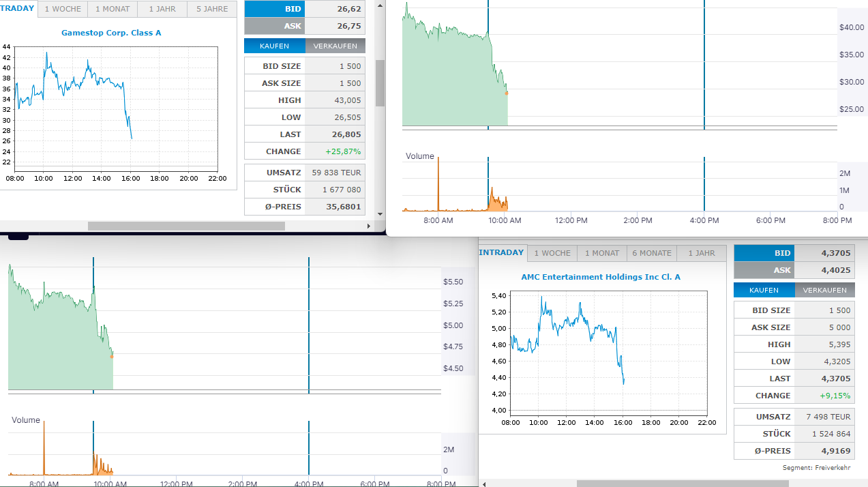Click the AMC Entertainment Holdings Inc Cl. A title
868x487 pixels.
tap(601, 277)
